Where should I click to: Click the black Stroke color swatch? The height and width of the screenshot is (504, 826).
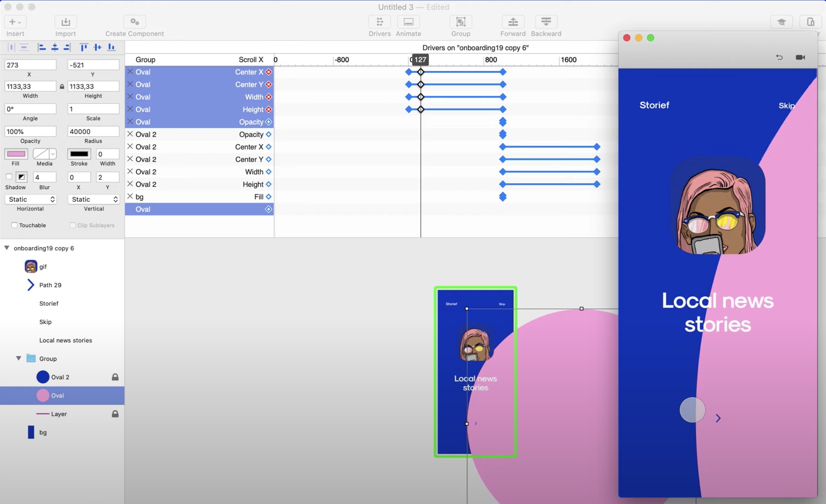[79, 154]
